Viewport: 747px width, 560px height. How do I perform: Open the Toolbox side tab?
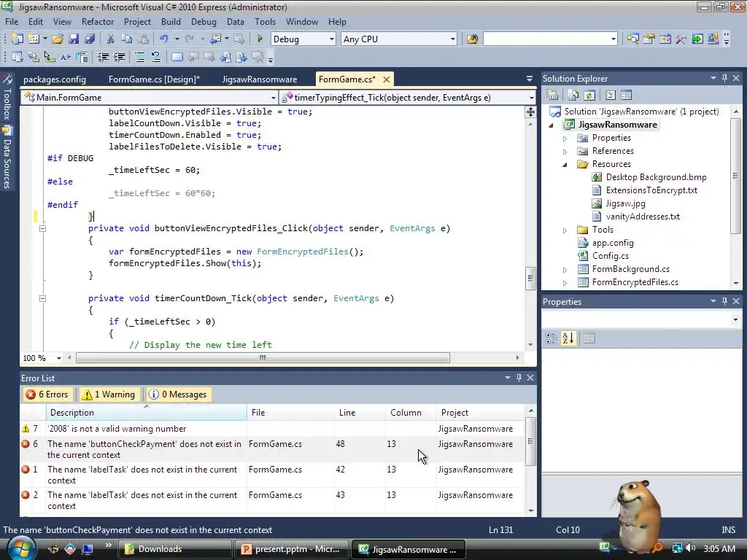pyautogui.click(x=7, y=98)
